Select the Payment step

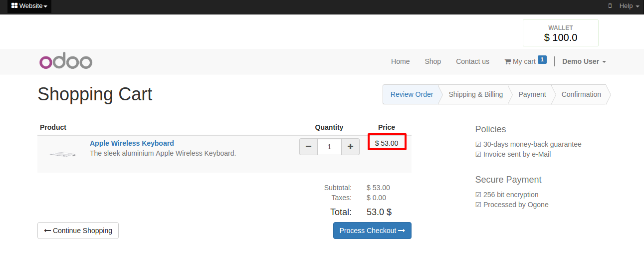click(532, 94)
